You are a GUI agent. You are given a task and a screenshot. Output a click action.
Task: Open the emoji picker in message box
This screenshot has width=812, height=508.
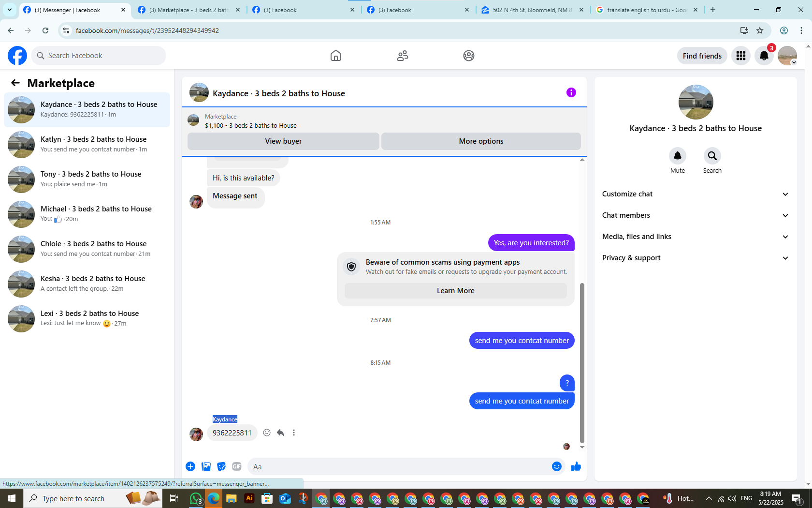pyautogui.click(x=557, y=466)
